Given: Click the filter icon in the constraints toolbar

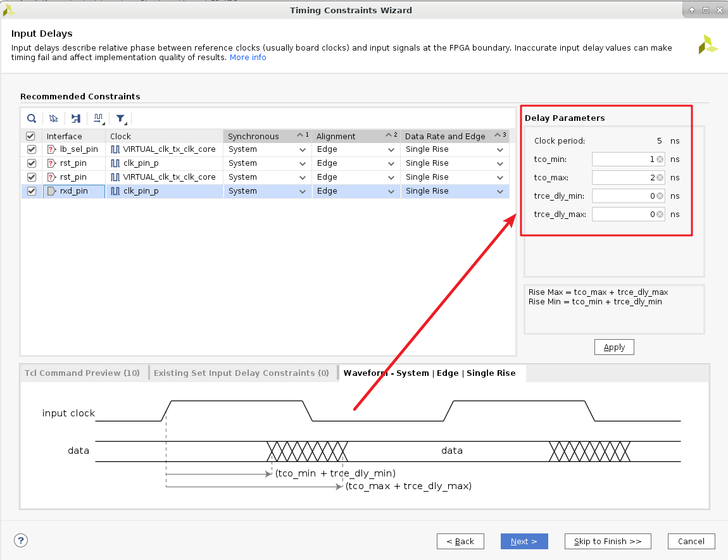Looking at the screenshot, I should 120,118.
